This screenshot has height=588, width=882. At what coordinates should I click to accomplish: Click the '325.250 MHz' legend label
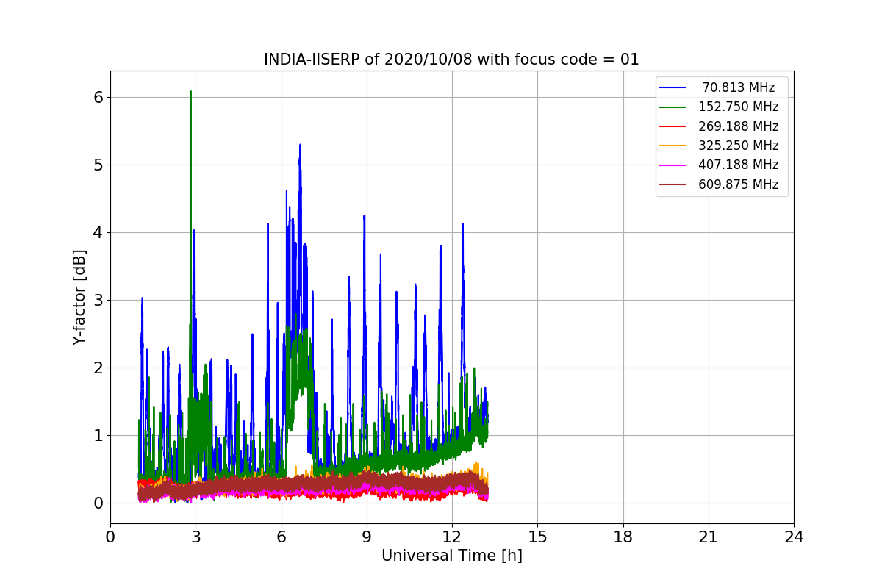pos(739,146)
